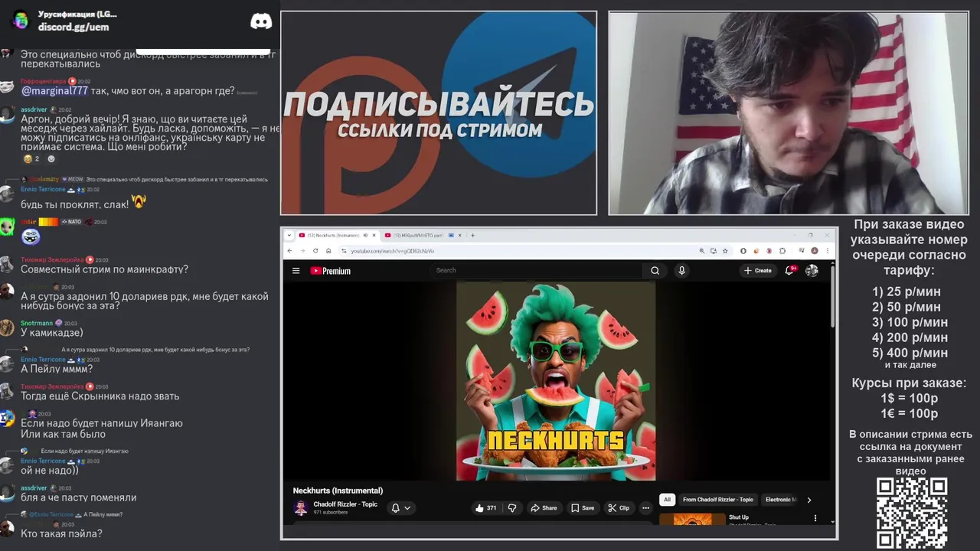This screenshot has width=980, height=551.
Task: Click the browser home button
Action: 328,251
